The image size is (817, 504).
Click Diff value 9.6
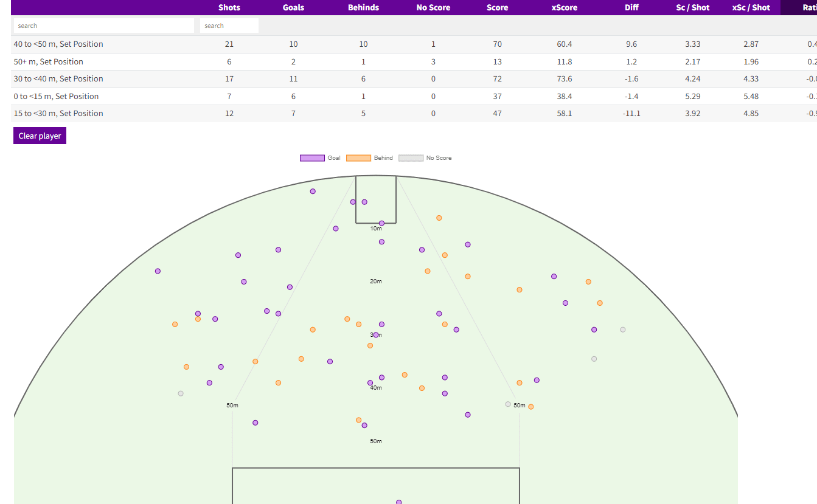631,44
